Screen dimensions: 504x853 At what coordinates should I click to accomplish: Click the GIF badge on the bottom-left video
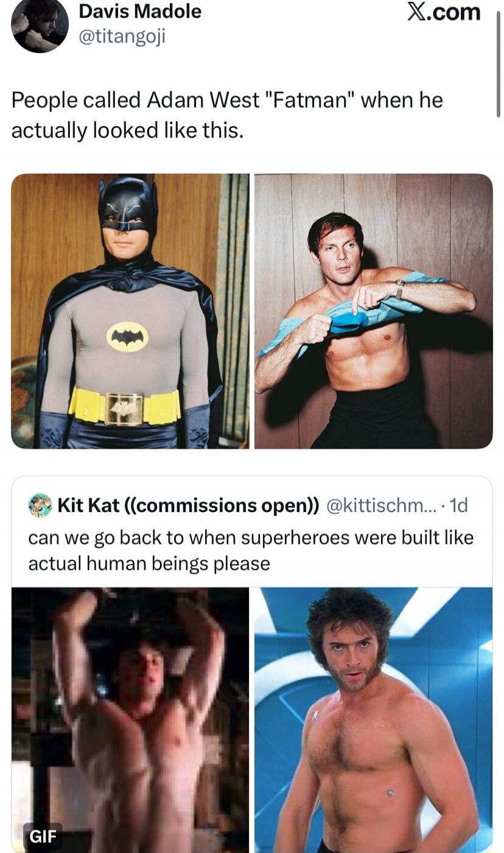point(43,837)
